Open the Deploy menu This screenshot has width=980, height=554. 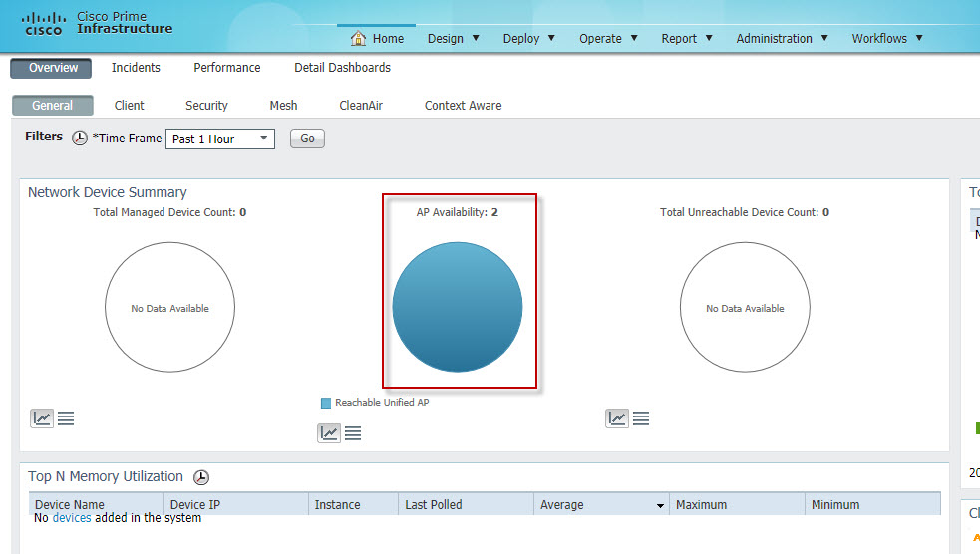(x=528, y=38)
